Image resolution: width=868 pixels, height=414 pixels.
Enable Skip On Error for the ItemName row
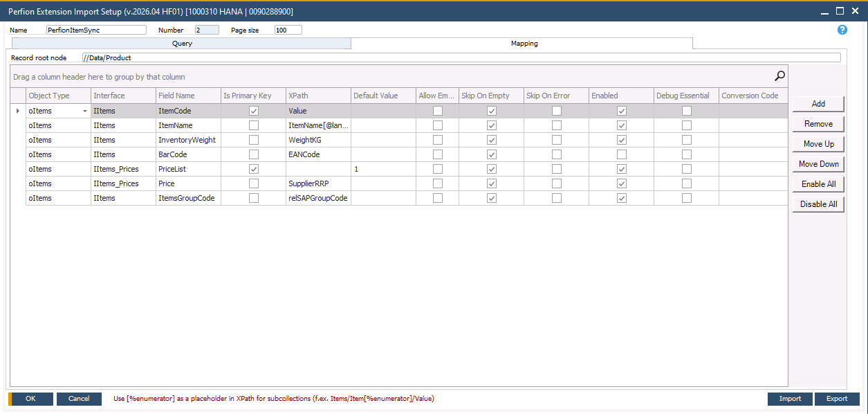point(557,125)
